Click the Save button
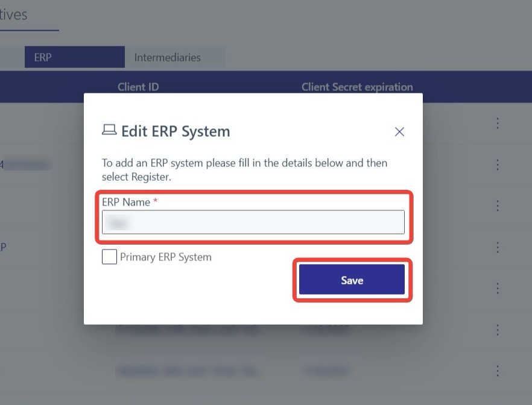Image resolution: width=532 pixels, height=405 pixels. tap(352, 280)
